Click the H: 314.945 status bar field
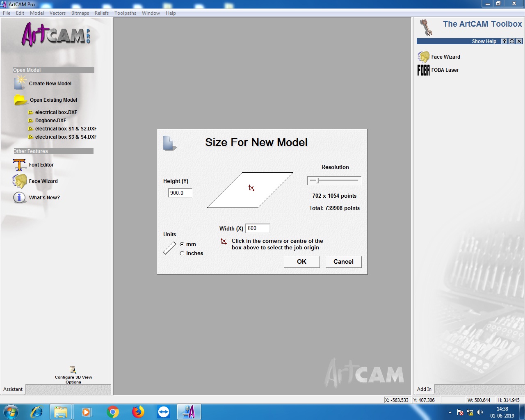Image resolution: width=525 pixels, height=420 pixels. (x=510, y=400)
